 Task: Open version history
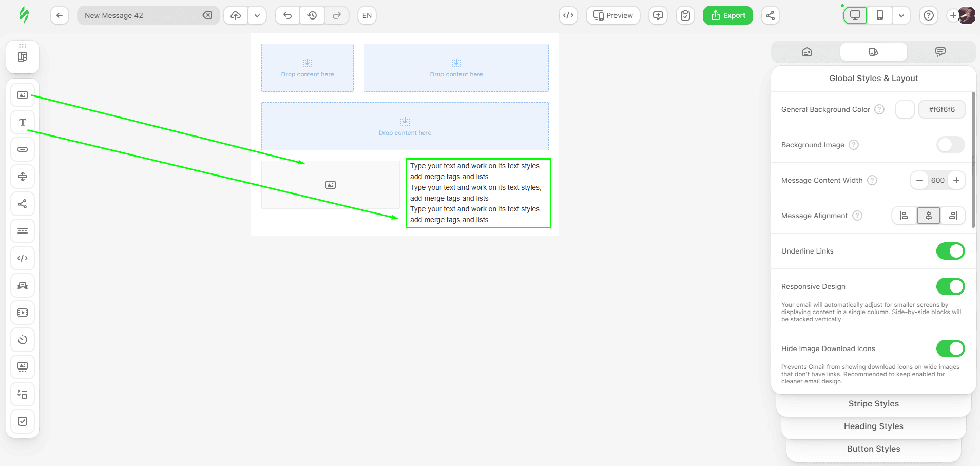[x=312, y=15]
